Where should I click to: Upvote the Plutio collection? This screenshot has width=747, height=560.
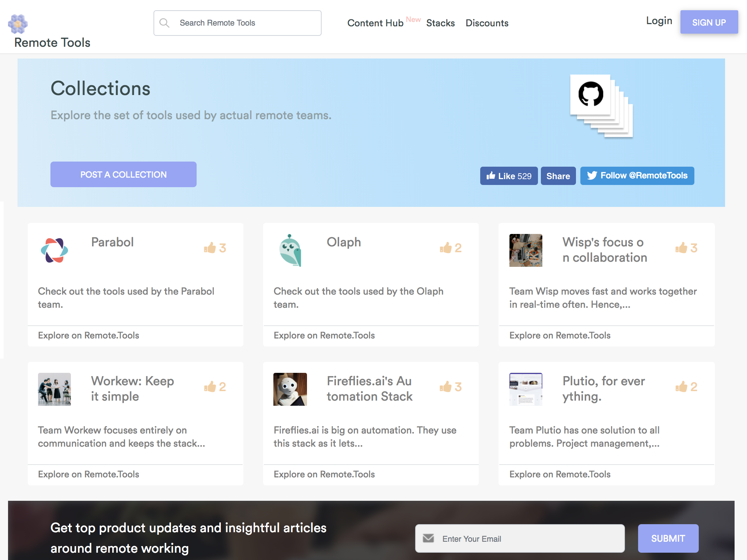[687, 387]
